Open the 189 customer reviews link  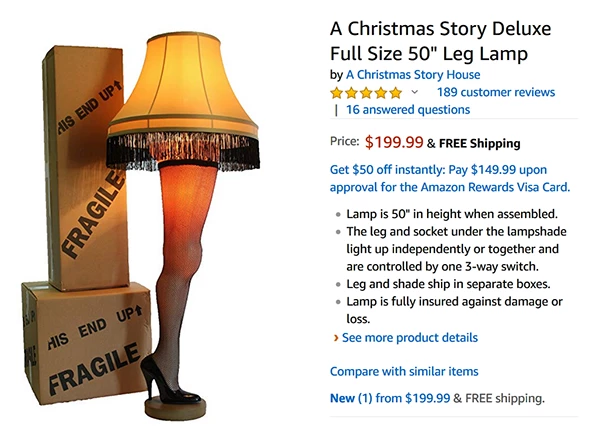click(496, 92)
